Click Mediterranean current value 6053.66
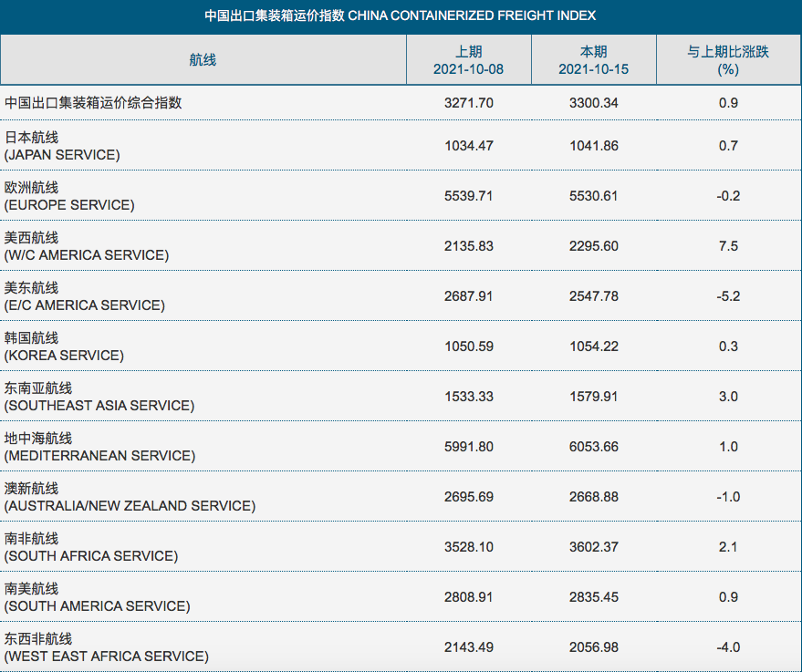Image resolution: width=802 pixels, height=672 pixels. (593, 446)
